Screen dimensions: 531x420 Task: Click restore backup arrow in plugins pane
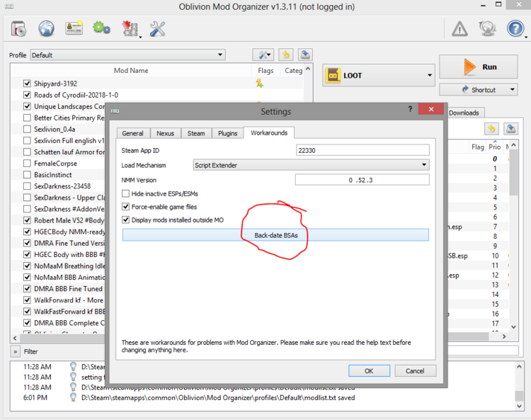492,129
